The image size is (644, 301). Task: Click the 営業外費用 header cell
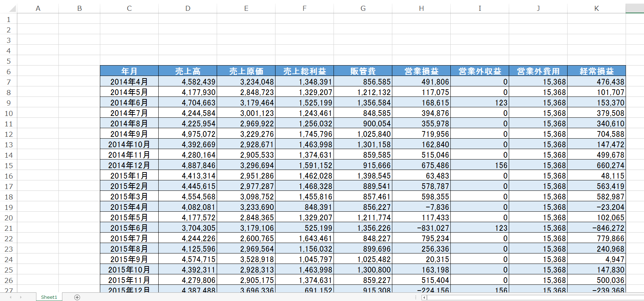click(x=538, y=71)
